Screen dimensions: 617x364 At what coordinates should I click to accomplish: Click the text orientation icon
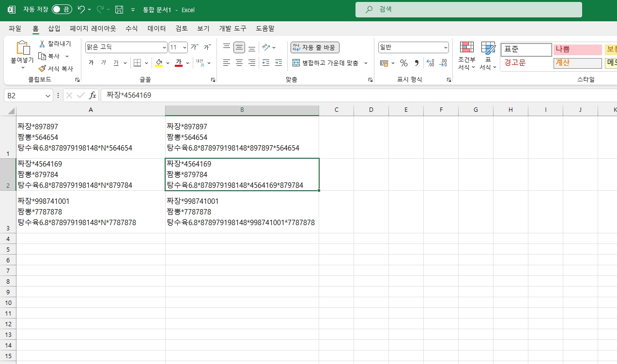(x=266, y=47)
